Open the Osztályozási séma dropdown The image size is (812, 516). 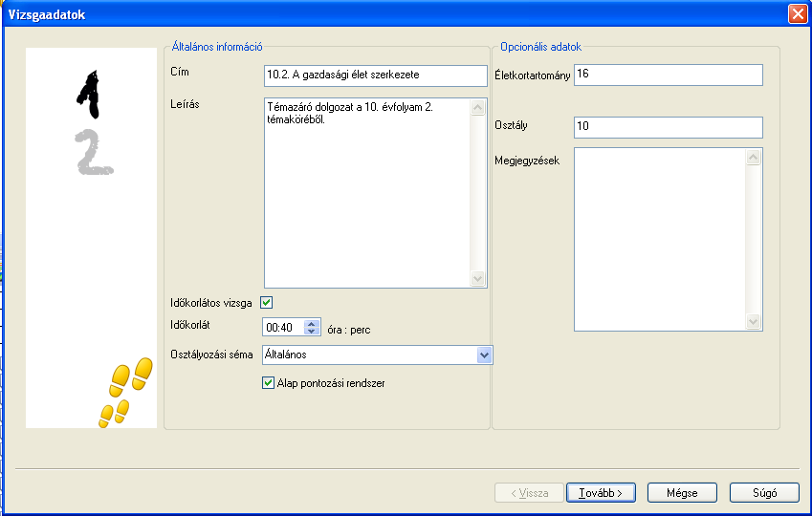click(483, 355)
